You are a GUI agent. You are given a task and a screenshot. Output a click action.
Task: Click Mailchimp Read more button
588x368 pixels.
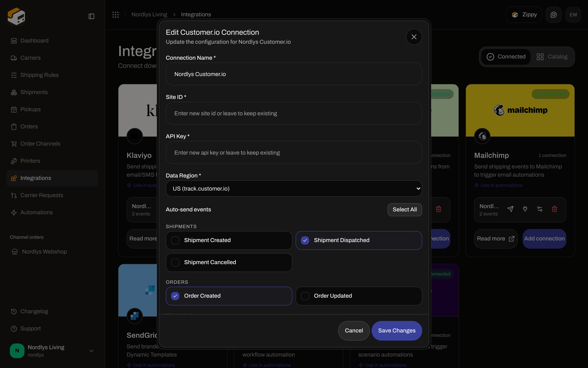tap(496, 239)
